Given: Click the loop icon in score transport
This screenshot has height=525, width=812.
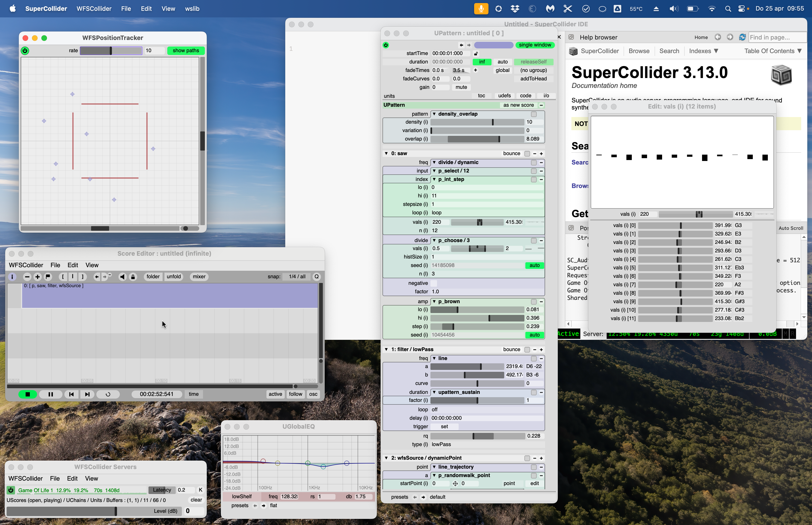Looking at the screenshot, I should pos(108,394).
